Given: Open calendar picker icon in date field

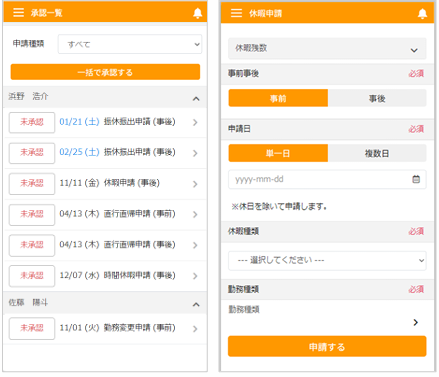Looking at the screenshot, I should pos(416,179).
